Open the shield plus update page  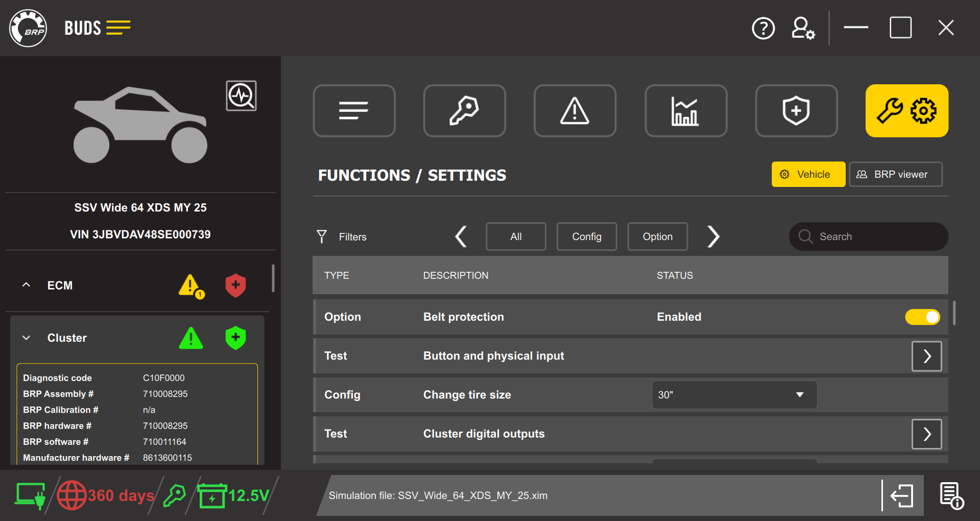[796, 111]
